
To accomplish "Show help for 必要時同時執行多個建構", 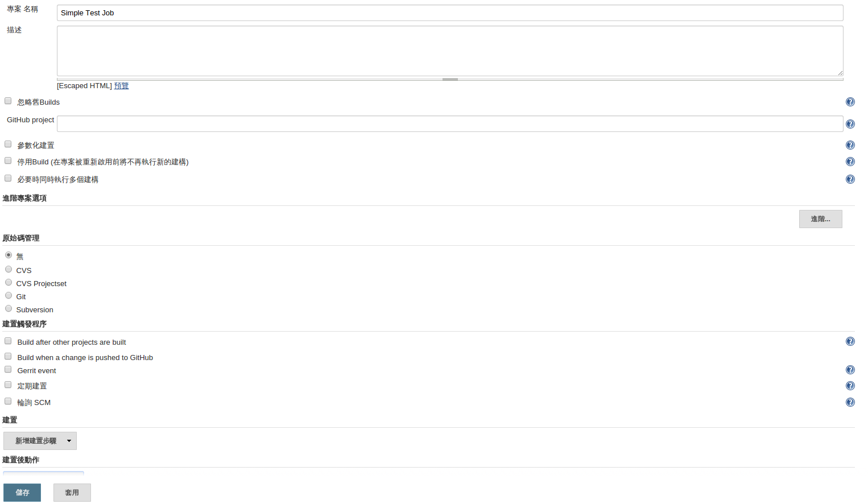I will coord(850,179).
